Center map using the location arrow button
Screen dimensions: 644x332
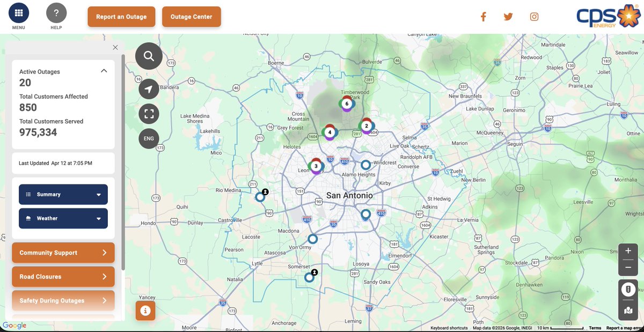point(149,89)
